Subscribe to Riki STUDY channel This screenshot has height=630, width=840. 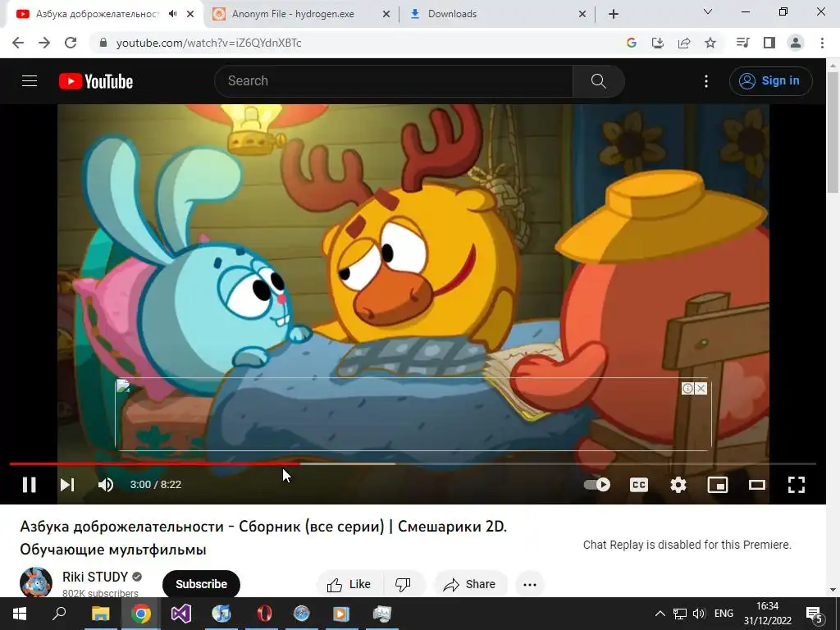201,583
